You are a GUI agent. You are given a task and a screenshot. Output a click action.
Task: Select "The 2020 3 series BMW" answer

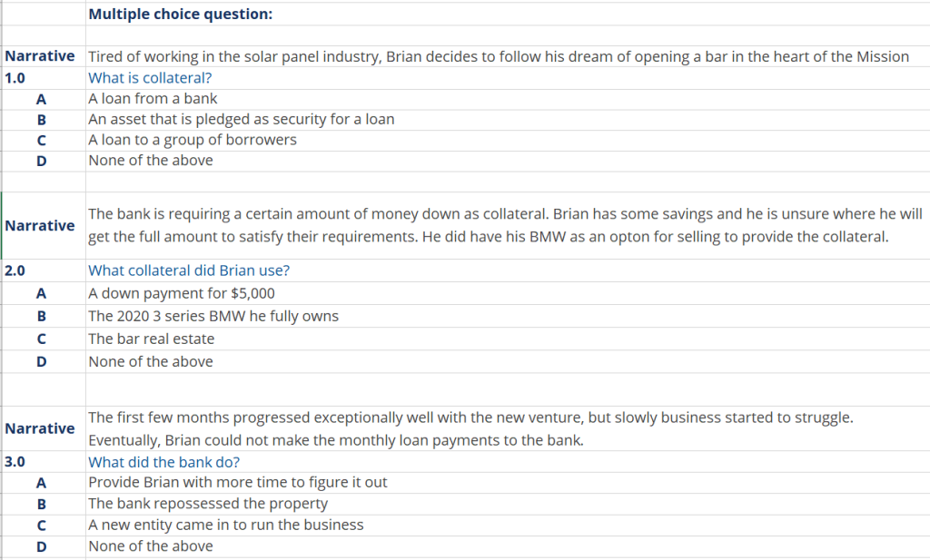213,316
